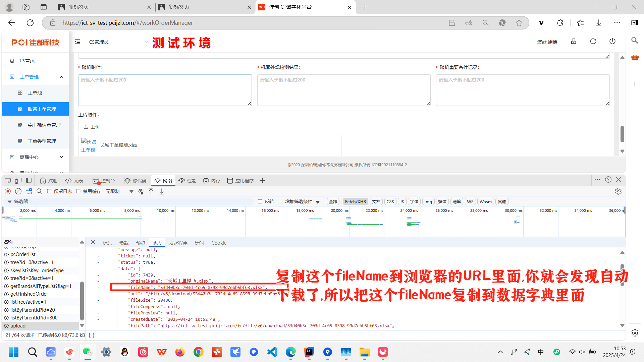Click the 上传 attachment button
This screenshot has height=362, width=644.
(x=92, y=127)
